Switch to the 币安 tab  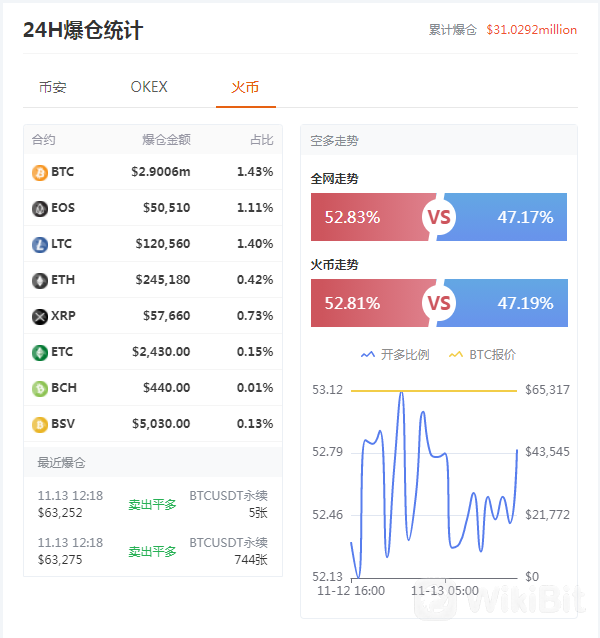pyautogui.click(x=52, y=87)
